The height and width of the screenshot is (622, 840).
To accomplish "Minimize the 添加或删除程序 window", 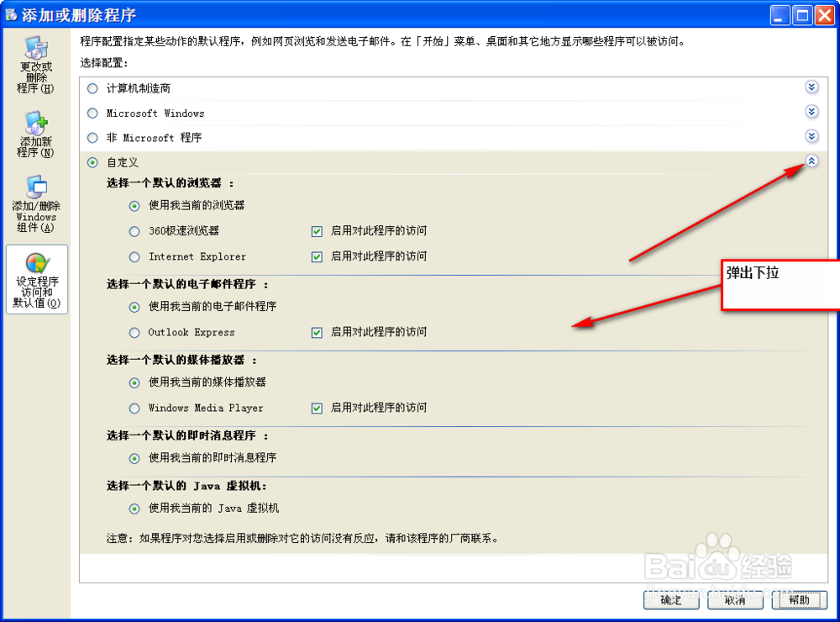I will tap(780, 15).
